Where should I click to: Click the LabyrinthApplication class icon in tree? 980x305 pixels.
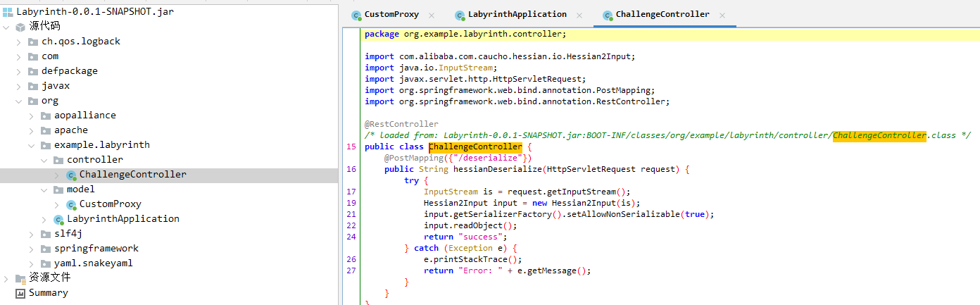(58, 219)
